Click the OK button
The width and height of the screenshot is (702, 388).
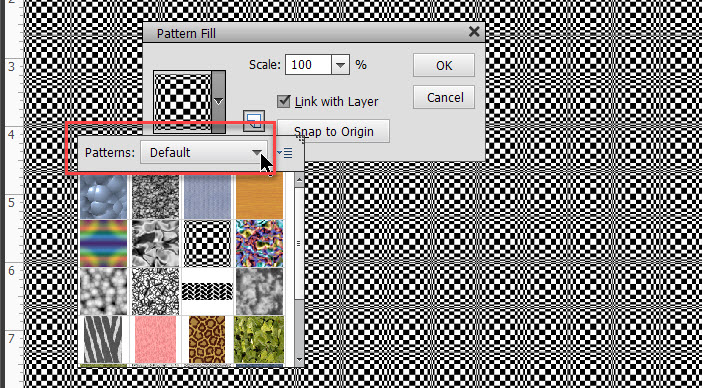[444, 65]
